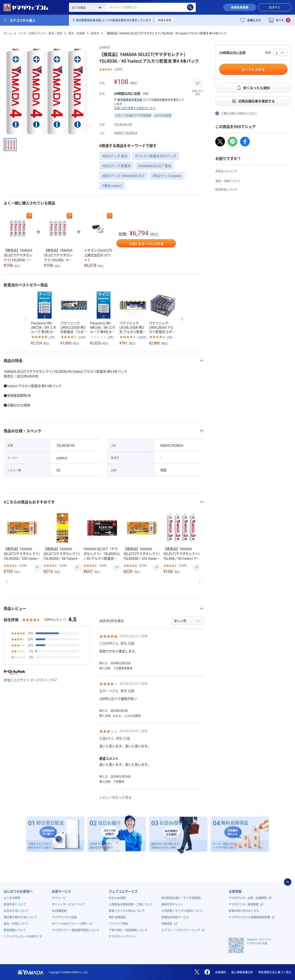Click the Yamada logo in the footer
The height and width of the screenshot is (980, 295).
(31, 972)
